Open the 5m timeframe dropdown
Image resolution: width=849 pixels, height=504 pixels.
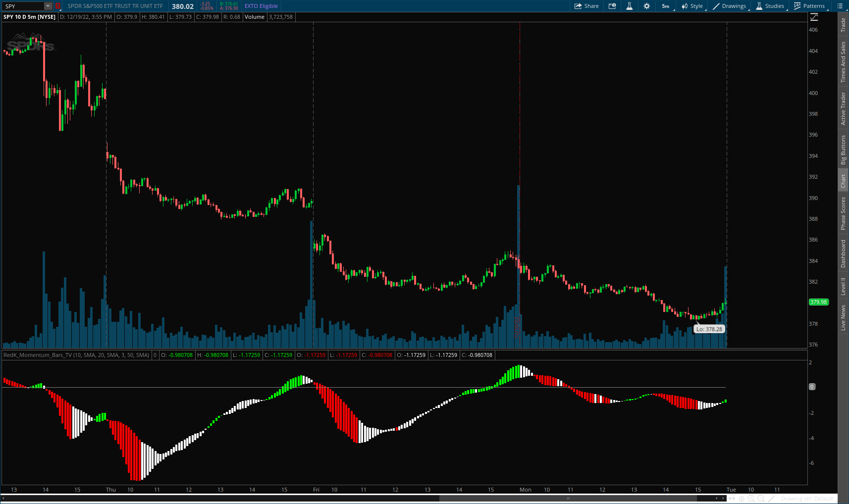click(x=665, y=6)
